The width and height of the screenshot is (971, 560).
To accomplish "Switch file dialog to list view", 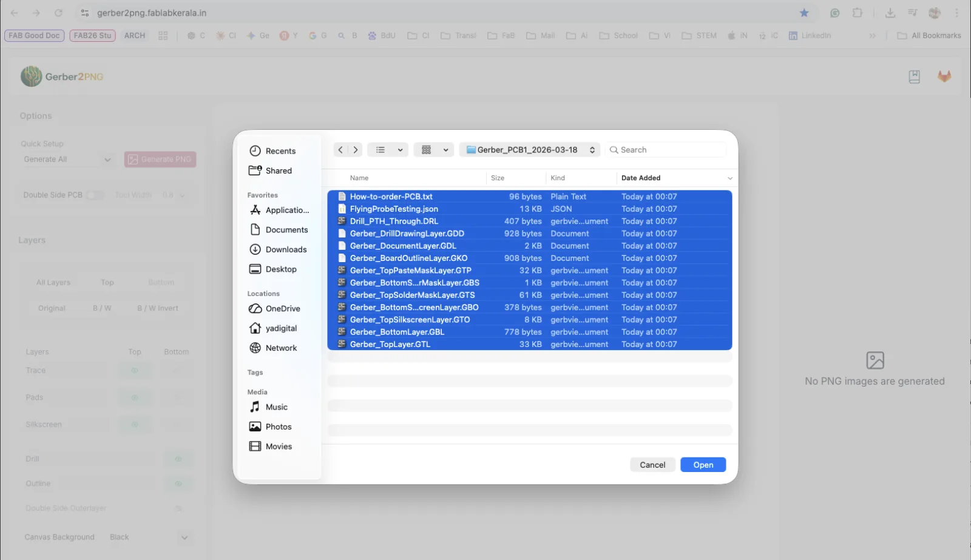I will [x=381, y=150].
